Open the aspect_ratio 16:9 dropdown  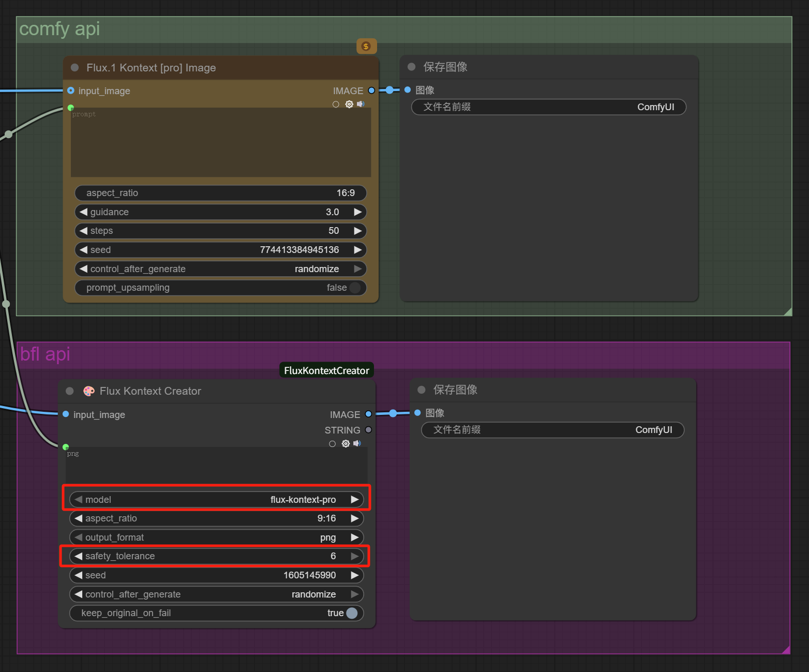point(220,193)
